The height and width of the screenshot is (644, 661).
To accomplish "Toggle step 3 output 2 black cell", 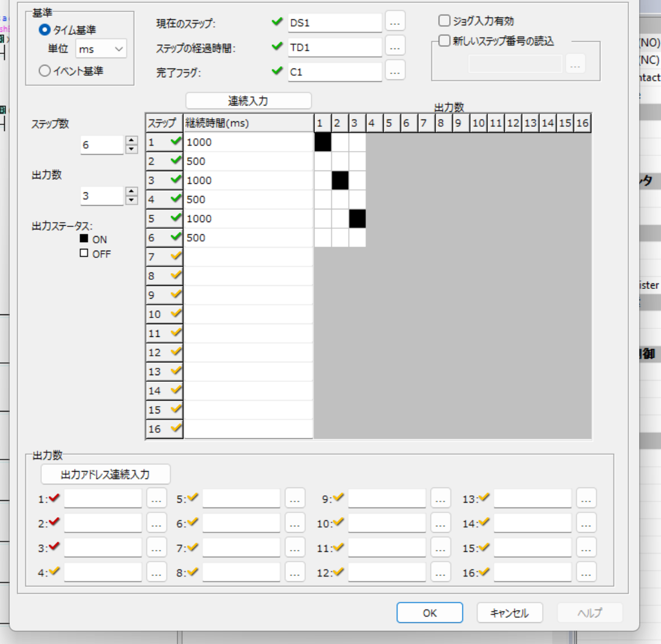I will 340,180.
